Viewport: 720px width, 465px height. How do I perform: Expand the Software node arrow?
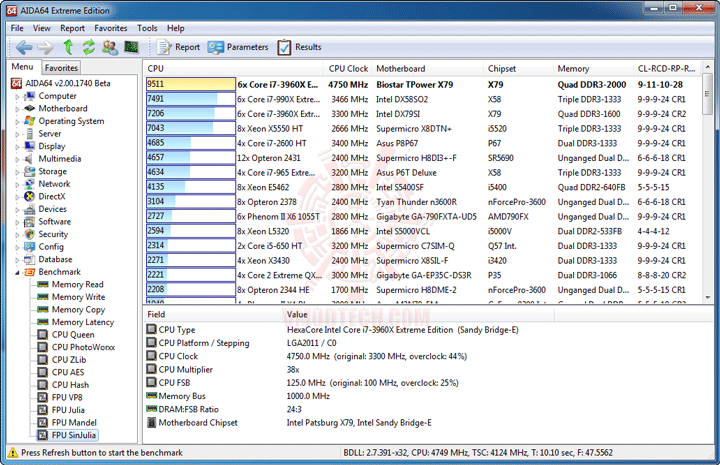pos(17,222)
